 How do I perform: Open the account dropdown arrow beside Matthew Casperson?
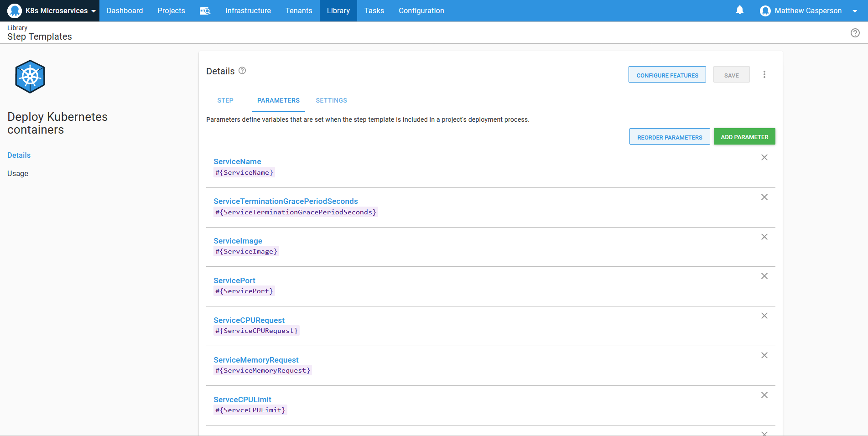855,10
